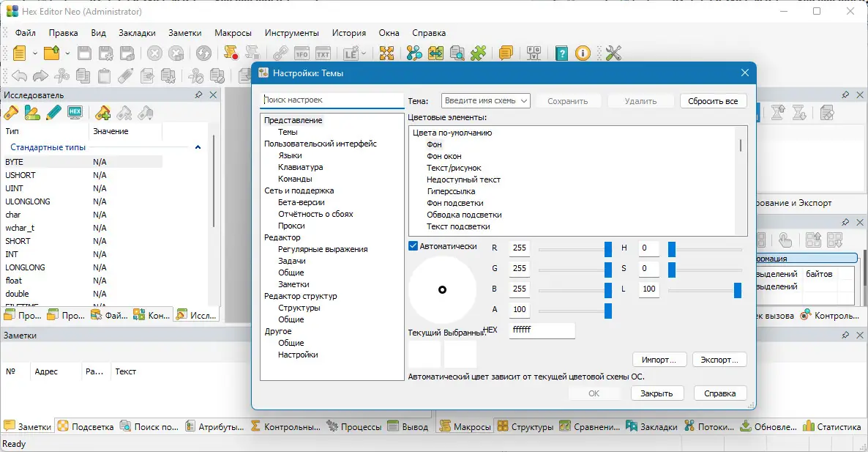The image size is (868, 452).
Task: Collapse the Стандартные типы group
Action: (x=198, y=147)
